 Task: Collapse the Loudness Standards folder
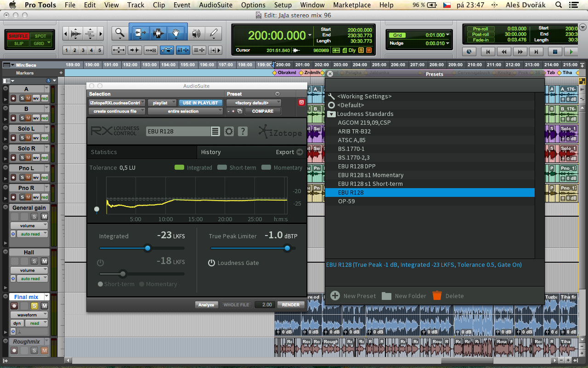(x=331, y=114)
